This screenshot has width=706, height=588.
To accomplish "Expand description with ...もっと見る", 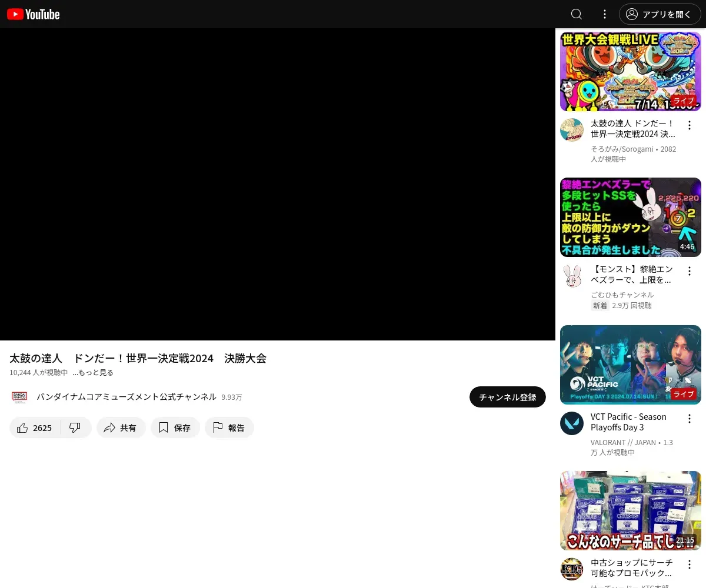I will pos(93,373).
